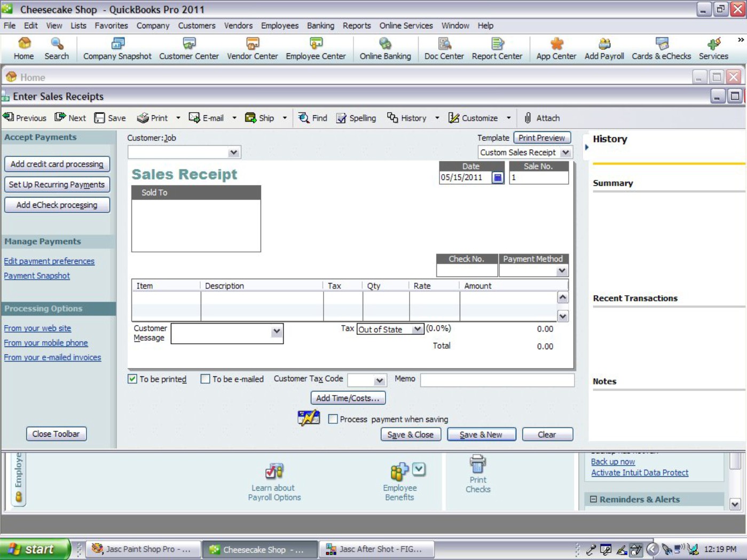Open the App Center icon

click(x=556, y=49)
